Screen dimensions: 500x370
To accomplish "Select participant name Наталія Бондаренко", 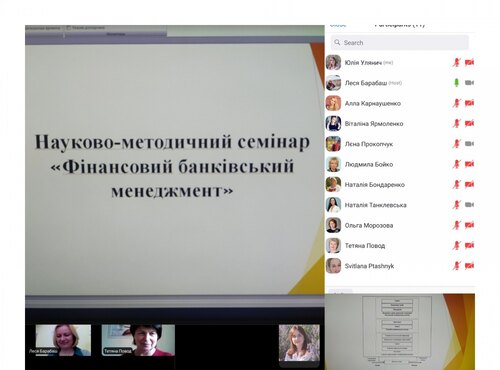I will point(375,185).
